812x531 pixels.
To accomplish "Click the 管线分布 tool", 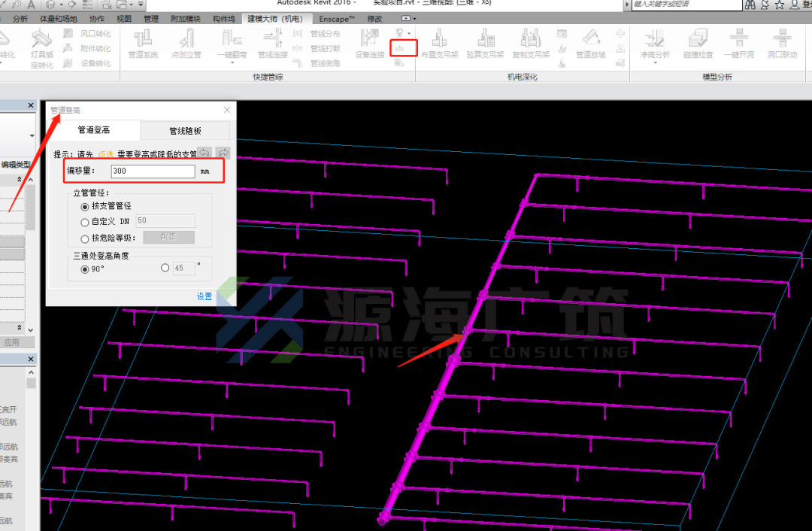I will [318, 34].
